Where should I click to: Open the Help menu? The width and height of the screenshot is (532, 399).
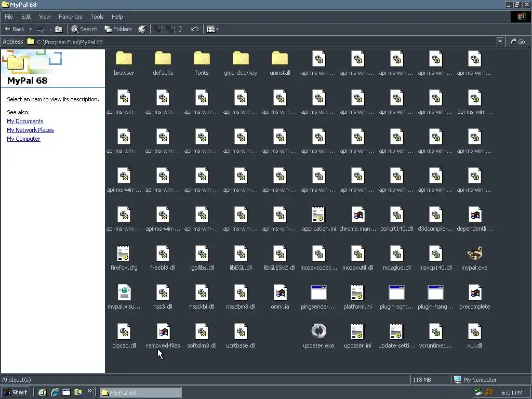(x=117, y=17)
